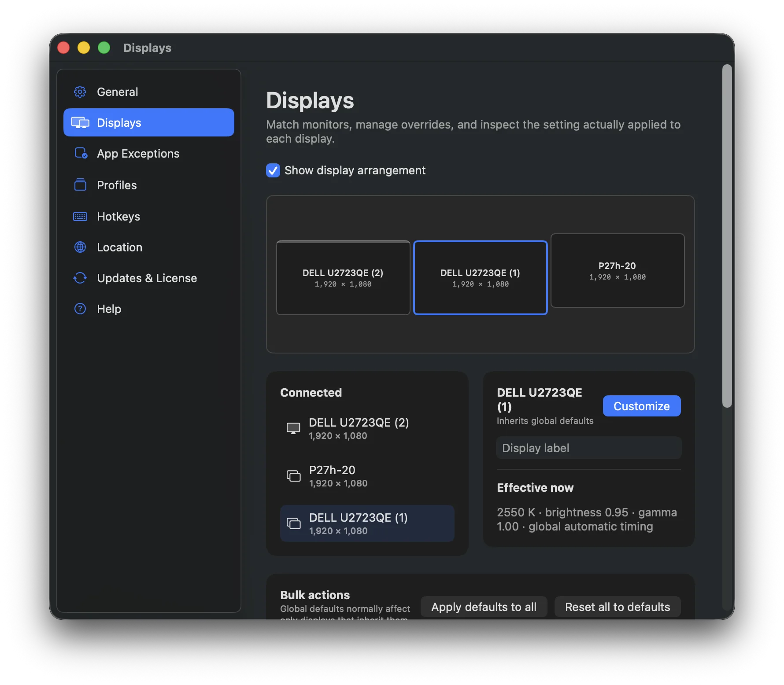The width and height of the screenshot is (784, 685).
Task: Open the Help section
Action: 149,309
